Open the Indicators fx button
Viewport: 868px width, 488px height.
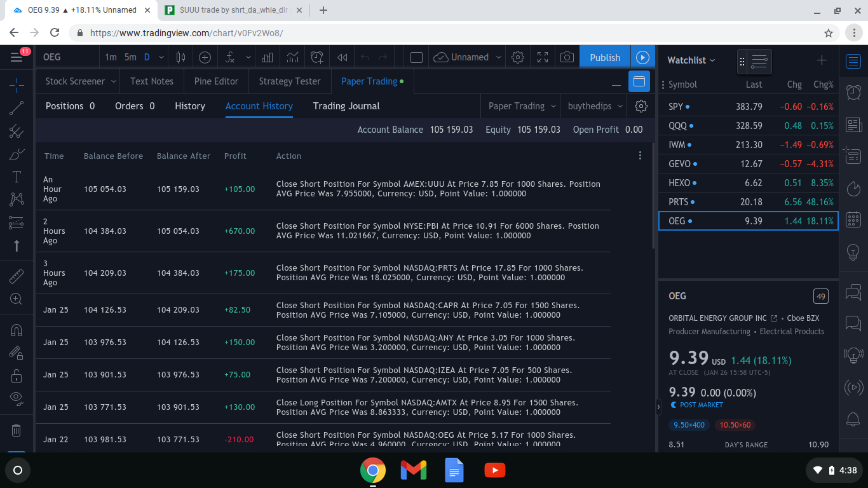tap(230, 57)
